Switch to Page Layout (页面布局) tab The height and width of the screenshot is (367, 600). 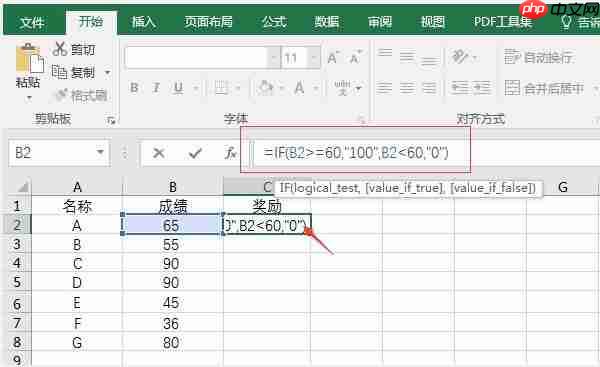[209, 22]
